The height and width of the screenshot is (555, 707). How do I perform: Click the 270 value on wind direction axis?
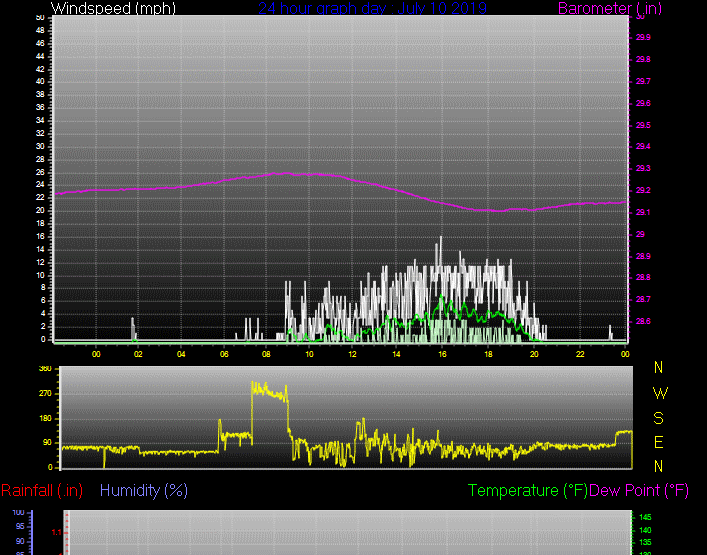(x=45, y=393)
